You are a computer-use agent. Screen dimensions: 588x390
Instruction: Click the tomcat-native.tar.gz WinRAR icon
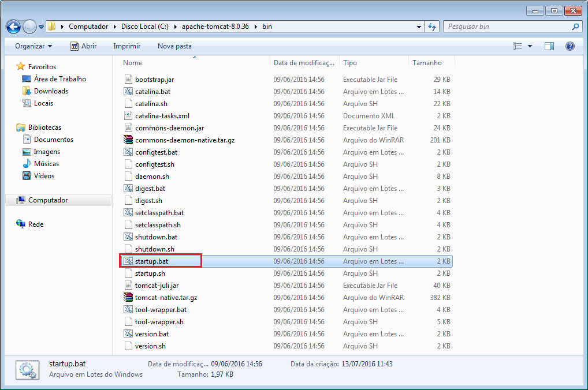click(128, 298)
